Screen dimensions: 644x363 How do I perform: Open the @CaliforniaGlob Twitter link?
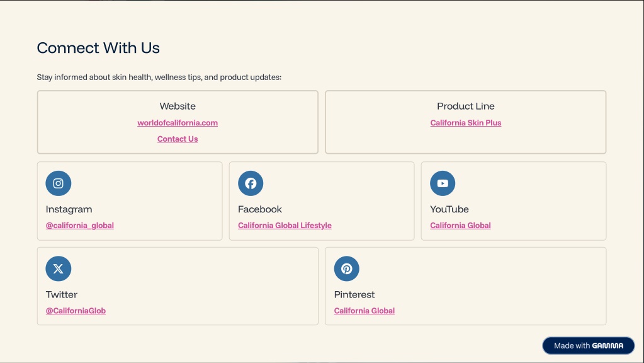[x=76, y=311]
